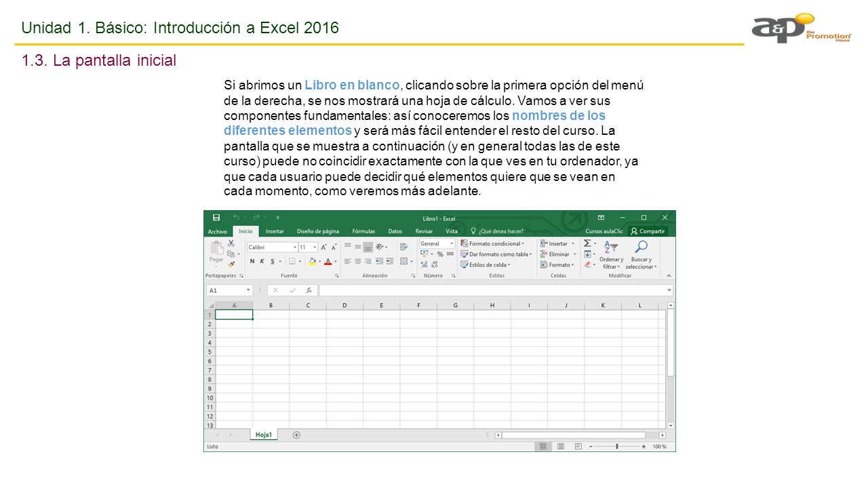The image size is (868, 488).
Task: Toggle italic K formatting
Action: [x=262, y=261]
